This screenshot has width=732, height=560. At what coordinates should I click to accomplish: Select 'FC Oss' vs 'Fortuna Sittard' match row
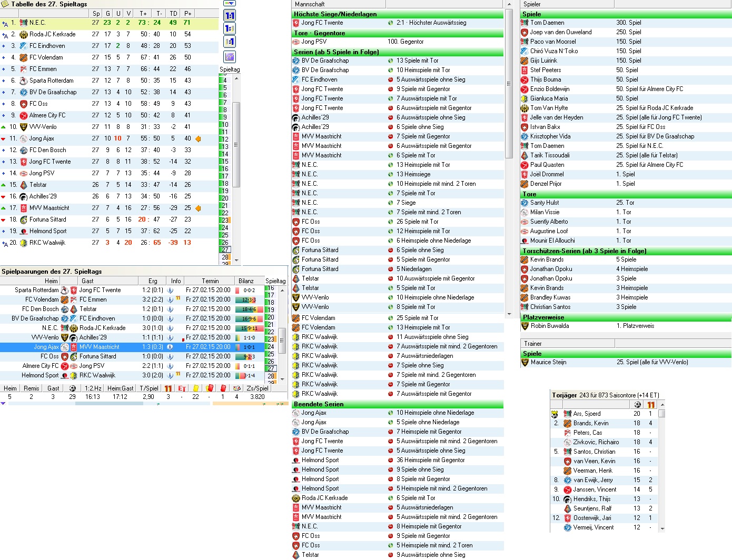pyautogui.click(x=132, y=356)
